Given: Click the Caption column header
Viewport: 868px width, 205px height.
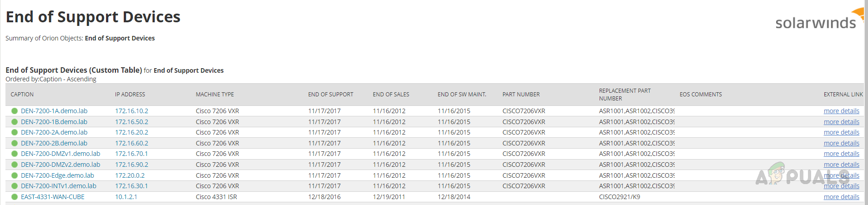Looking at the screenshot, I should click(22, 95).
